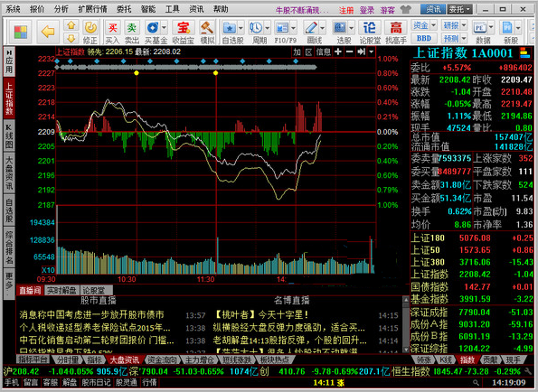Toggle the 区 interval button on chart
Image resolution: width=538 pixels, height=392 pixels.
309,52
